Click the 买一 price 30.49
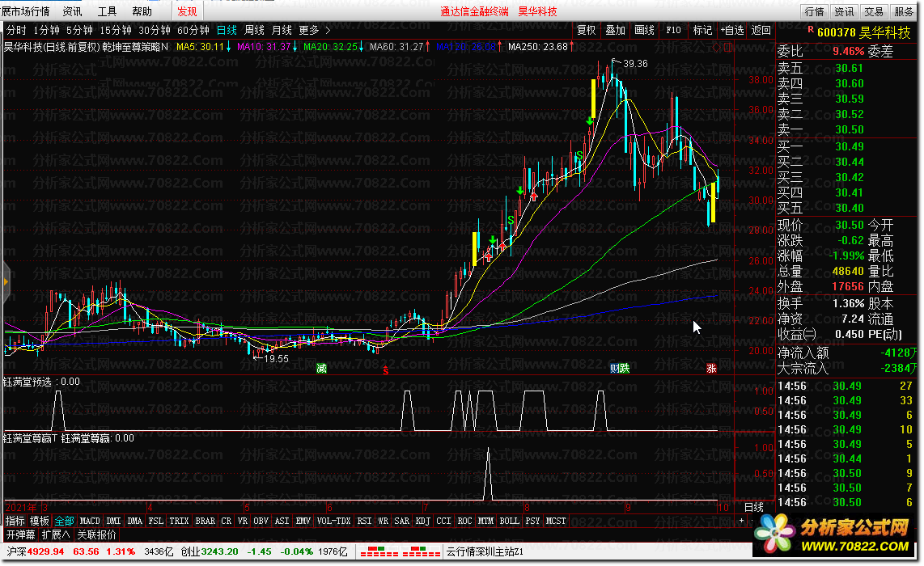 tap(850, 146)
